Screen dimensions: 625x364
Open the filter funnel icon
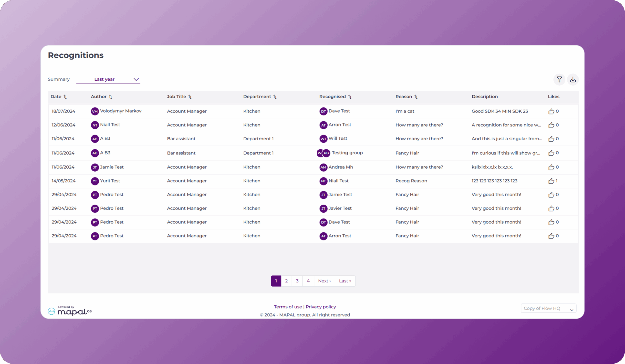pyautogui.click(x=559, y=80)
